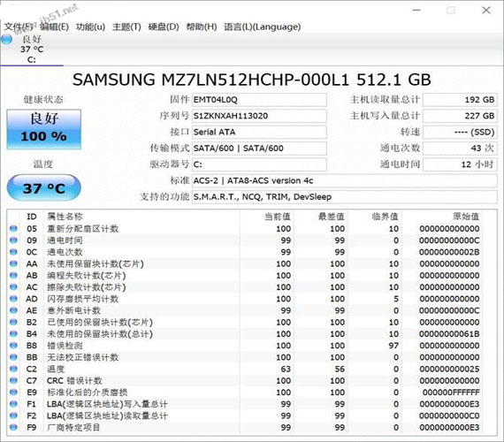Click the status icon of row AD 闪存磨损平均计数
Viewport: 504px width, 442px height.
[13, 299]
